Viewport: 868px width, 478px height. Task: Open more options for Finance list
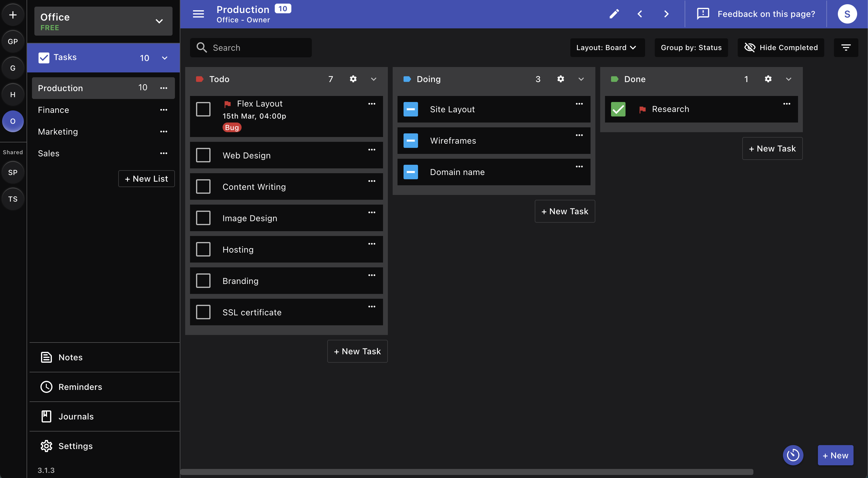[x=164, y=110]
